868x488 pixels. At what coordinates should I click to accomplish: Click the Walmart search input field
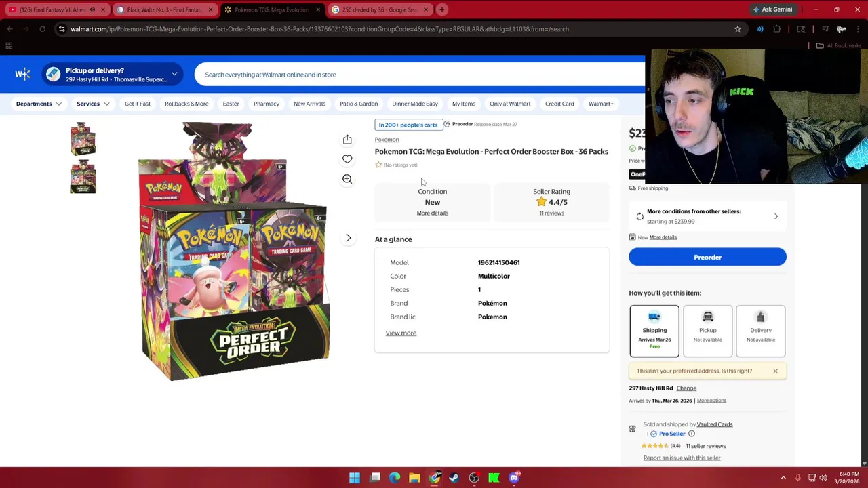[x=419, y=75]
